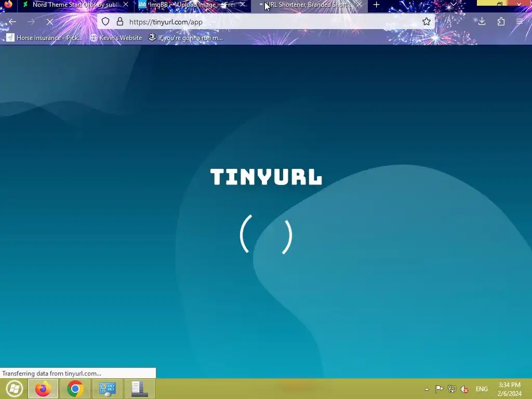Stop loading the TinyURL page
Image resolution: width=532 pixels, height=399 pixels.
pos(49,22)
